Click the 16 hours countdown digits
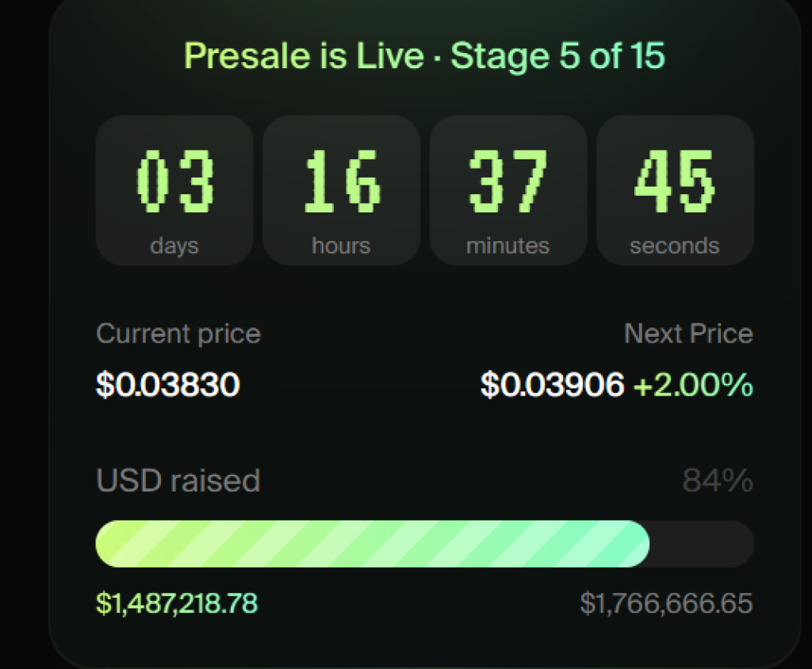Image resolution: width=812 pixels, height=669 pixels. [x=342, y=182]
